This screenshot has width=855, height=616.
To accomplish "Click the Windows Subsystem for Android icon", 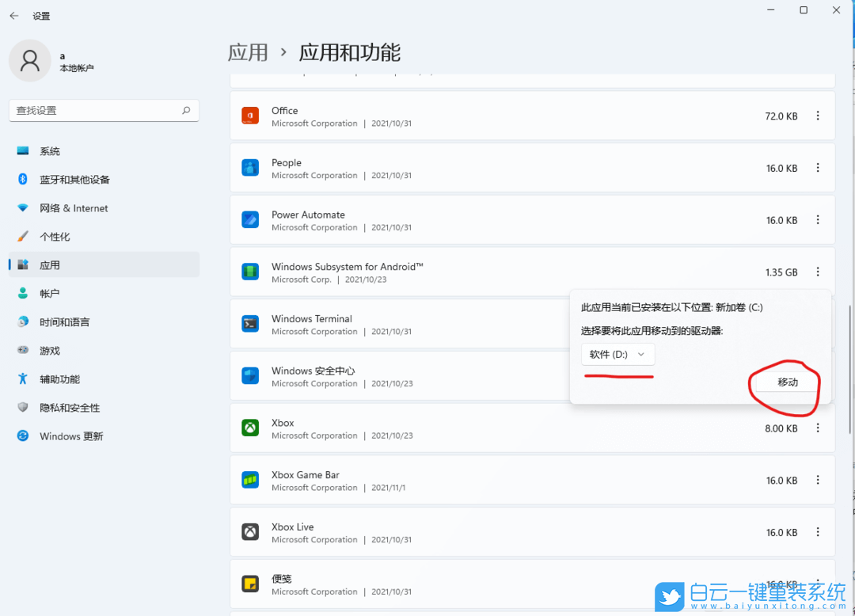I will 251,272.
